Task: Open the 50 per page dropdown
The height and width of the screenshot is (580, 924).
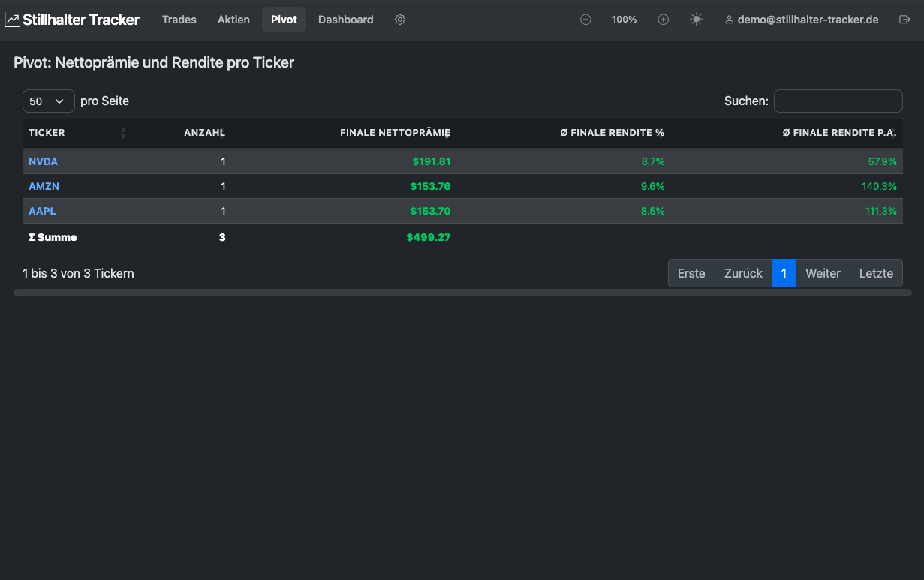Action: (49, 101)
